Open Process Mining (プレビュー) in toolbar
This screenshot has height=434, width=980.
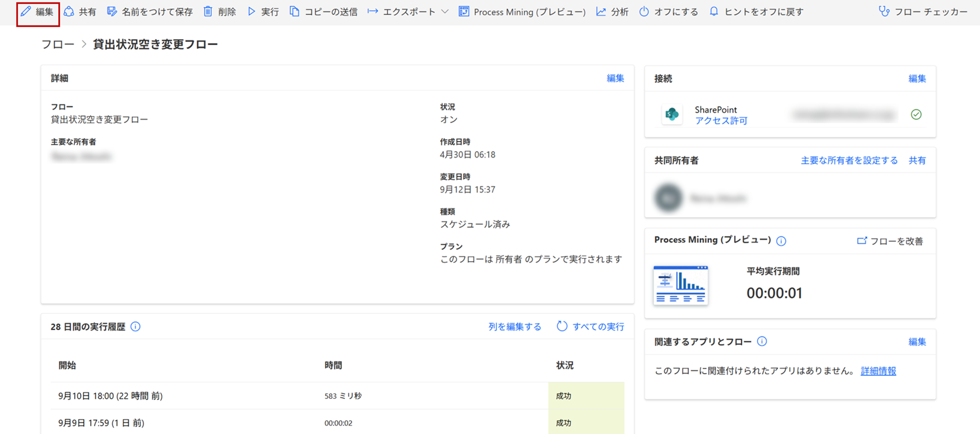coord(522,12)
